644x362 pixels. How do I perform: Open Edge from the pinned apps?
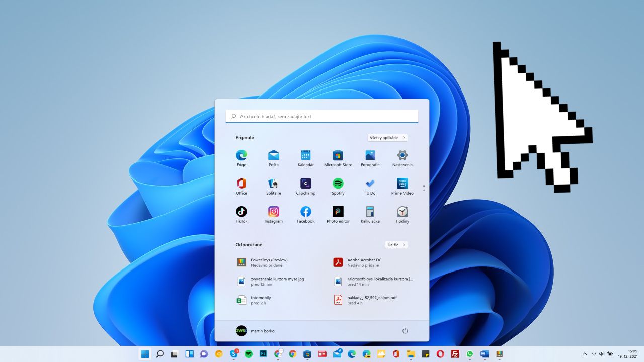[x=242, y=158]
